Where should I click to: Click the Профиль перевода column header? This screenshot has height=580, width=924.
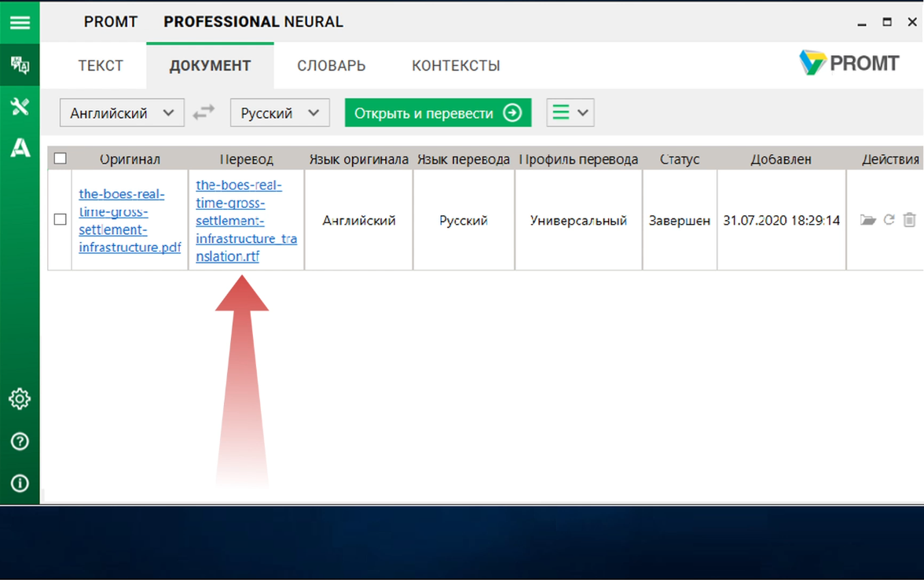(x=578, y=159)
